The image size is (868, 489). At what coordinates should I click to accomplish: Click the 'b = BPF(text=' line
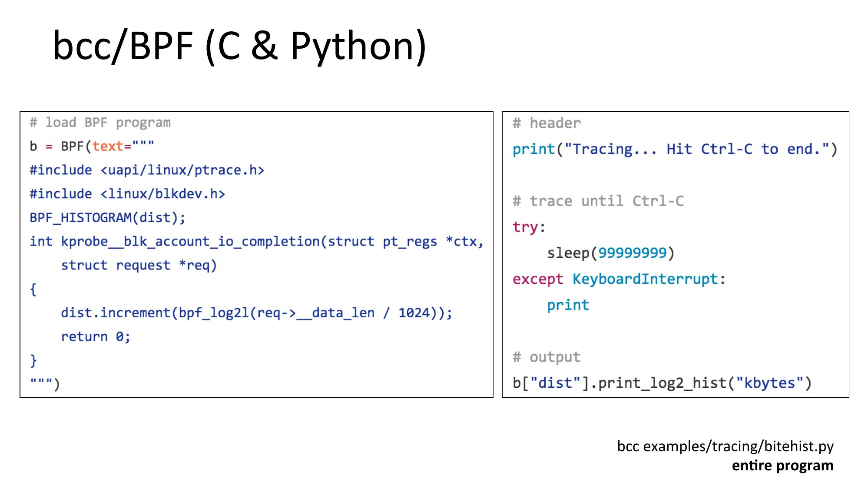click(x=92, y=146)
